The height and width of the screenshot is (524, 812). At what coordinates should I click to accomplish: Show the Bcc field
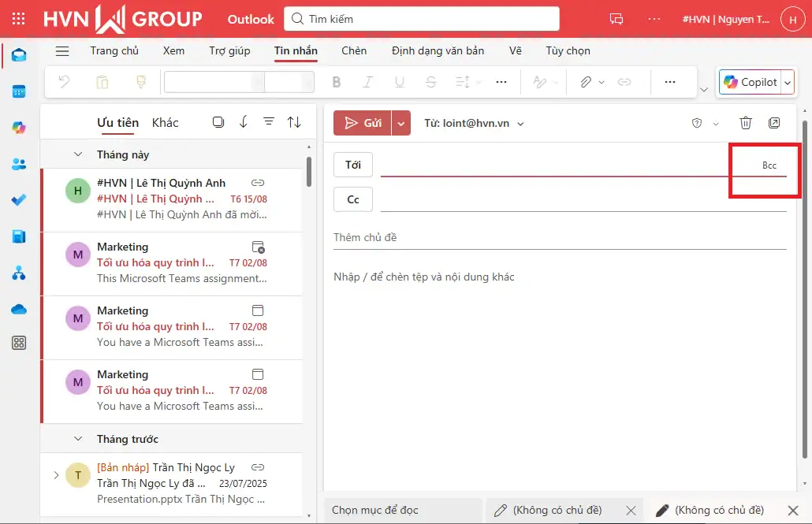click(769, 165)
